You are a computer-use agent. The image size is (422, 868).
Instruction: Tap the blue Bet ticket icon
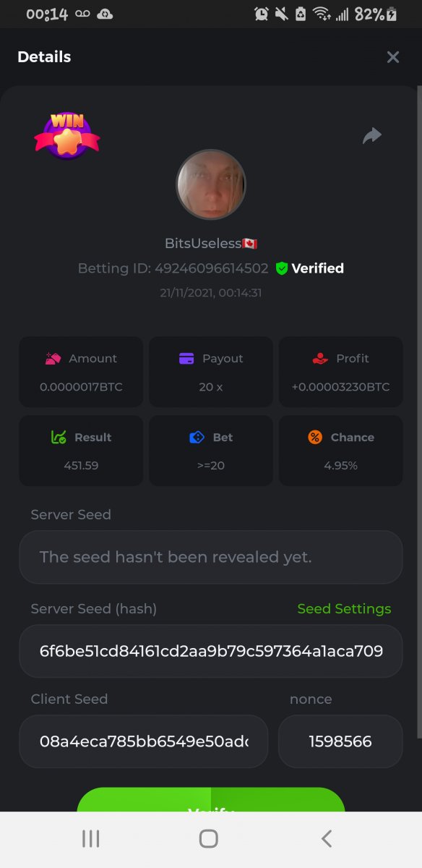[x=197, y=437]
